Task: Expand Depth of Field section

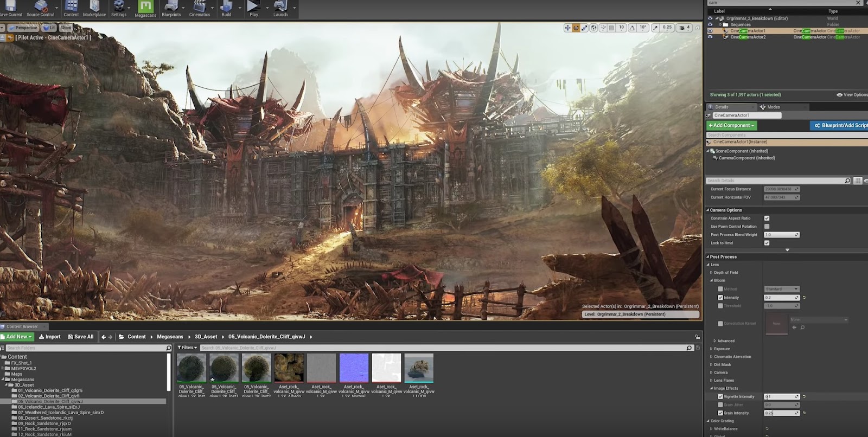Action: click(x=711, y=273)
